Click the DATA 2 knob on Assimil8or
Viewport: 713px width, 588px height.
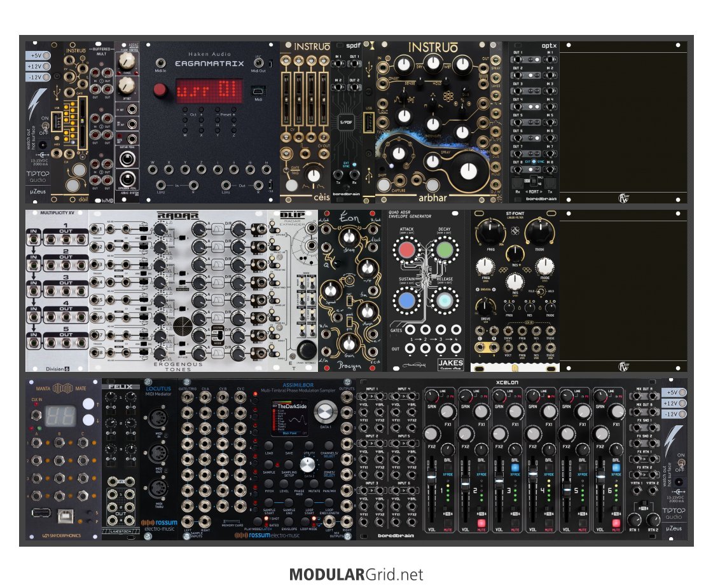point(308,465)
